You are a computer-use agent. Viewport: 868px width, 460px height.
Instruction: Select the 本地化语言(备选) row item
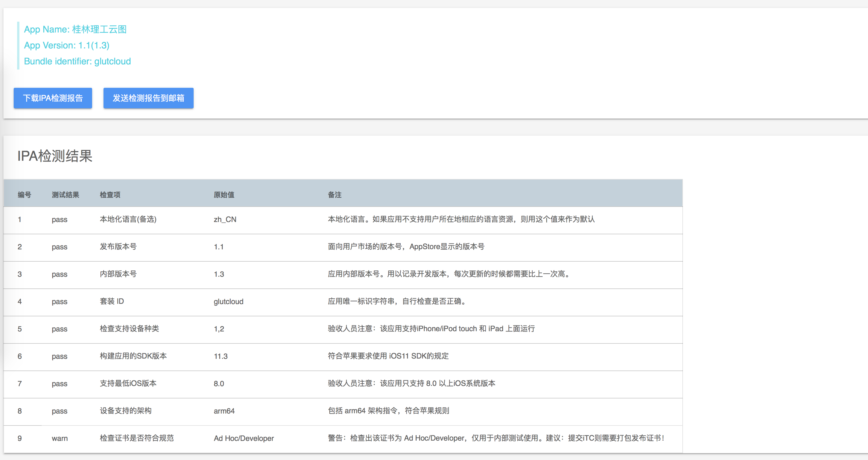click(x=128, y=219)
